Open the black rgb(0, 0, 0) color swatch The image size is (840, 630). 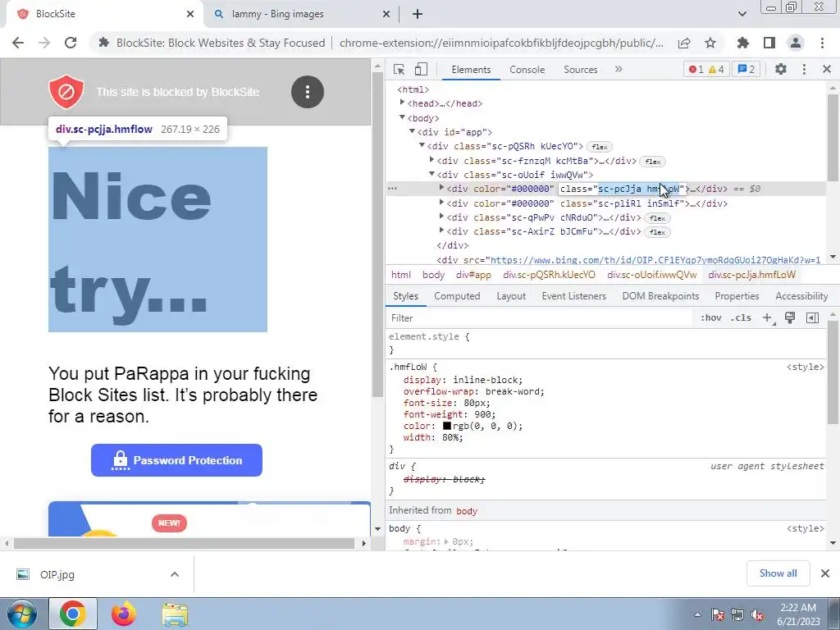pos(447,427)
